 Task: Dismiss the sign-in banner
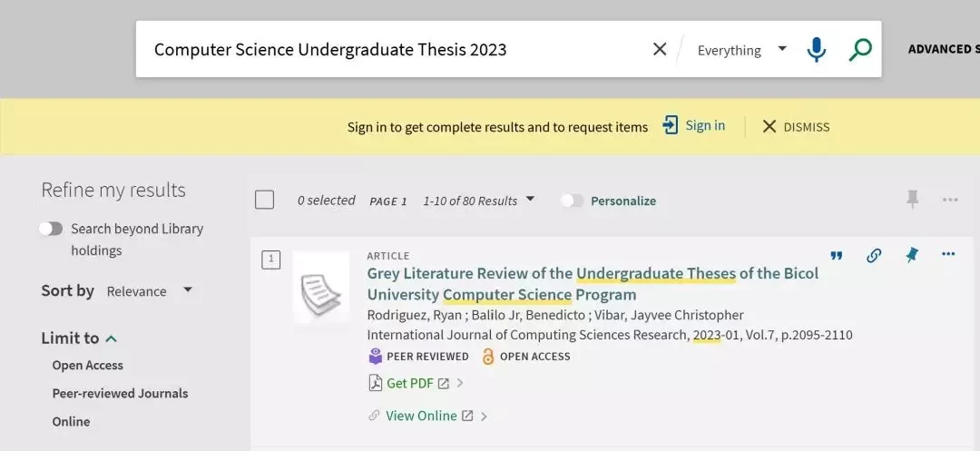pos(796,127)
